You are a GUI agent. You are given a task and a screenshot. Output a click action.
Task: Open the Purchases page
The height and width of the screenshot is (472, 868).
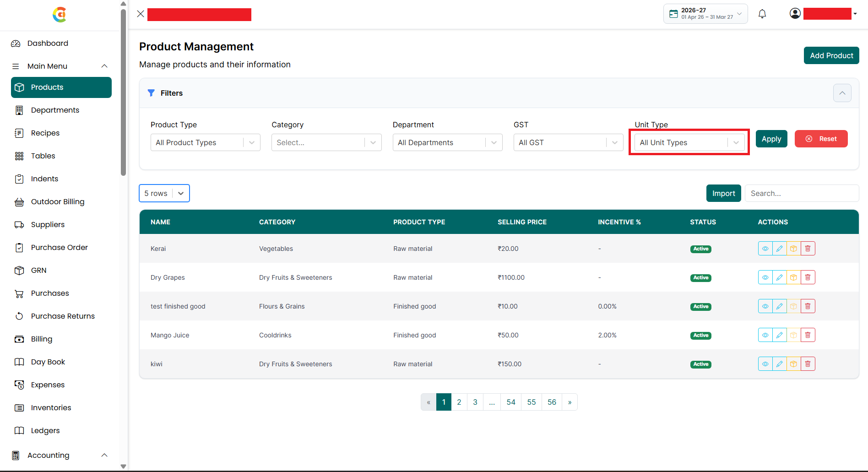61,293
